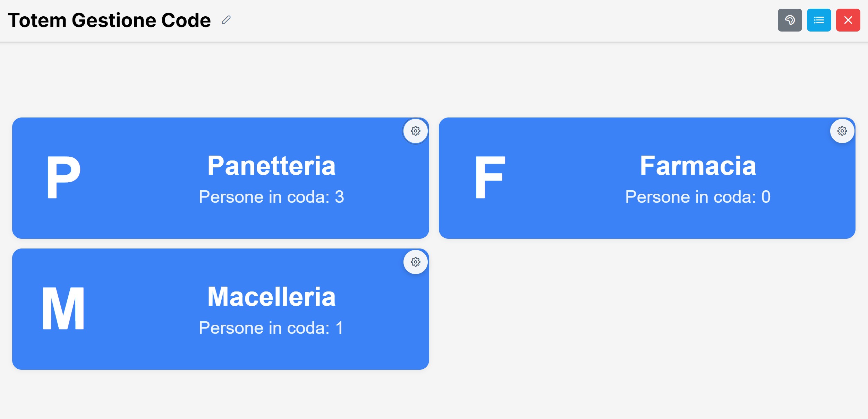Click the palette theme icon in the header
868x419 pixels.
pos(790,20)
